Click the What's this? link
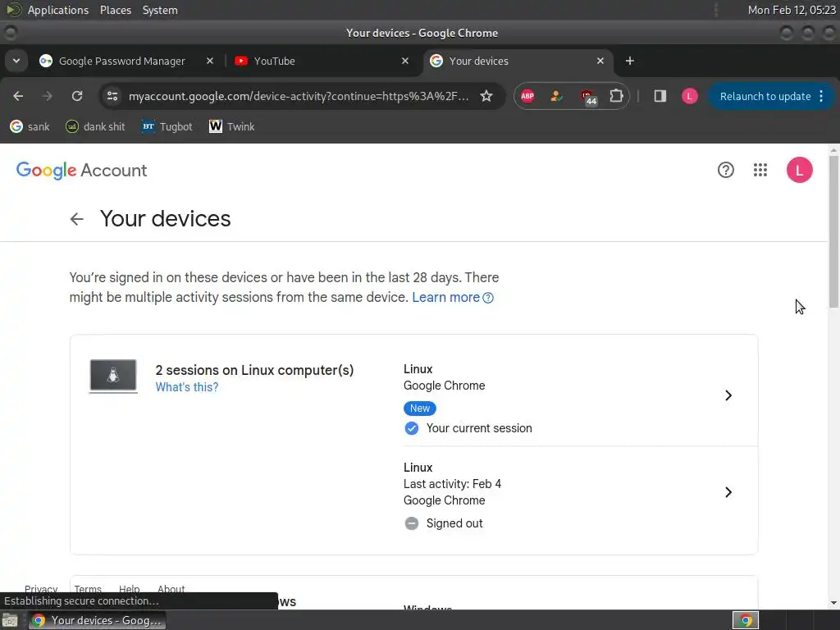Screen dimensions: 840x630 pos(187,387)
